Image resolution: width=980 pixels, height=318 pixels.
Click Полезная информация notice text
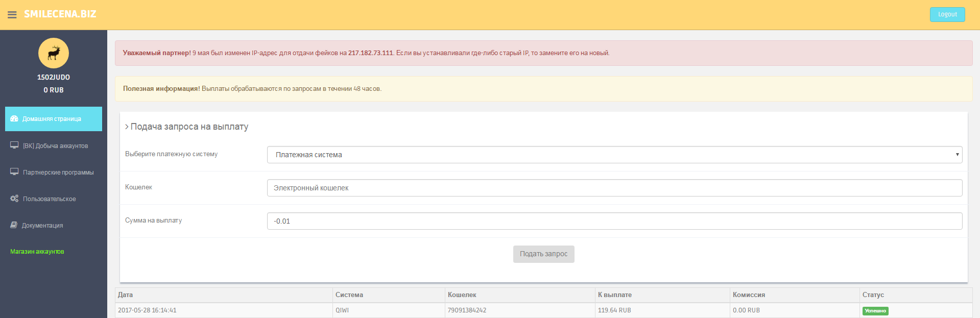pos(161,89)
